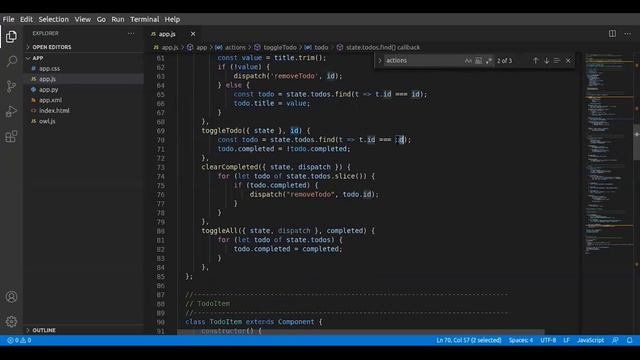The image size is (640, 360).
Task: Open the Help menu
Action: [x=172, y=19]
